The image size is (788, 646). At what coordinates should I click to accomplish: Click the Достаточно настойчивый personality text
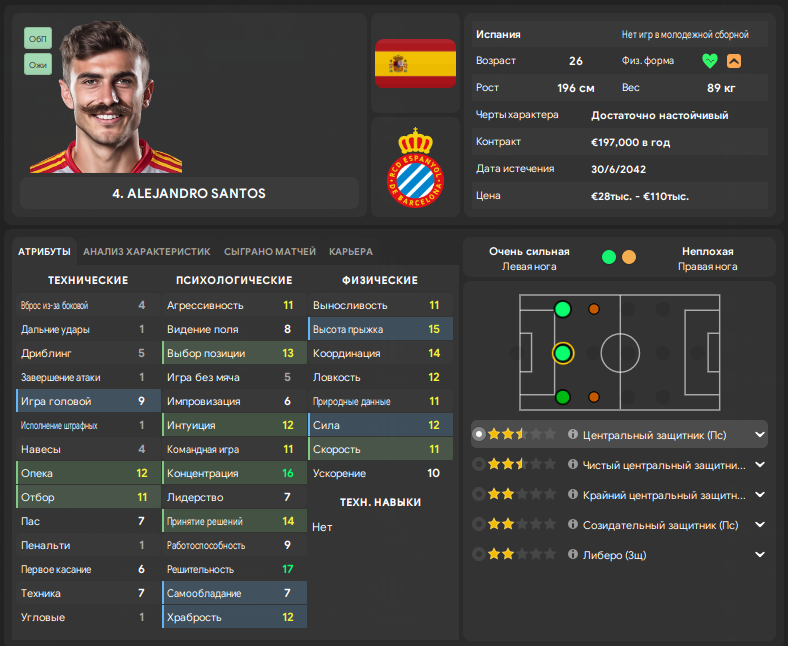click(659, 115)
